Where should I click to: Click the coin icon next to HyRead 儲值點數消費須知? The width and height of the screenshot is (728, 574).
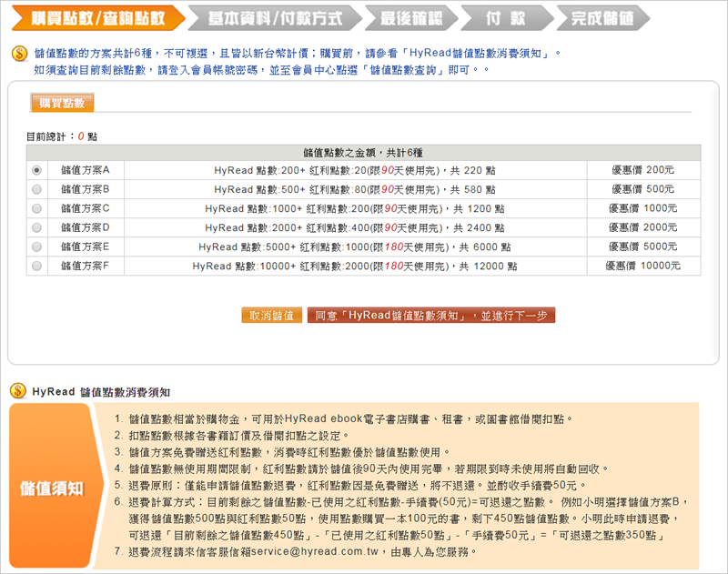point(17,391)
